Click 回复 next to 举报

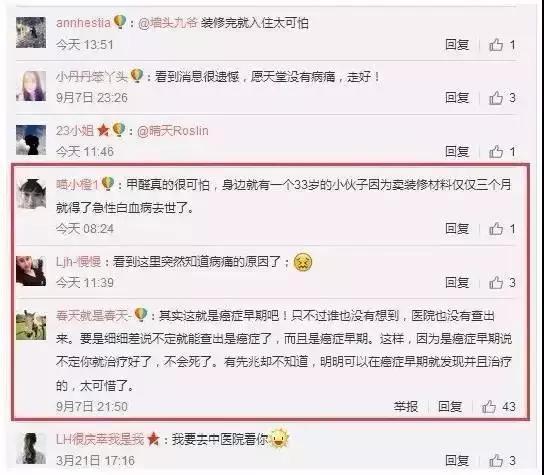coord(450,406)
